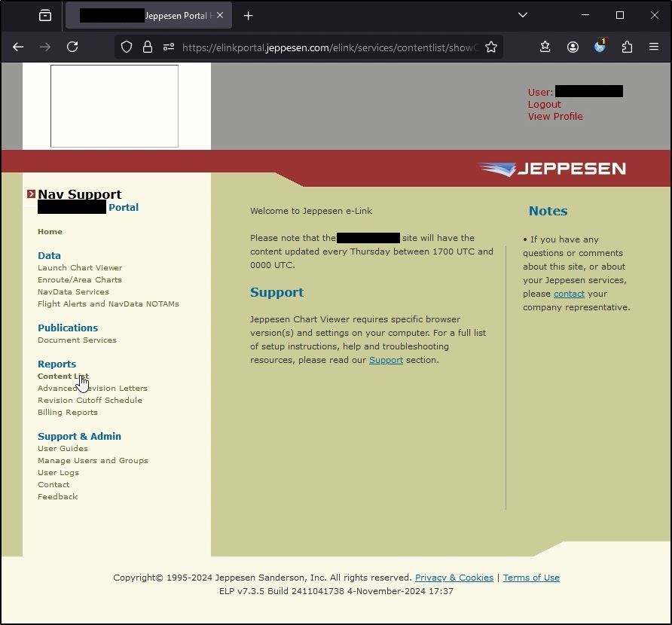Click the tracking protection shield icon
The image size is (672, 625).
(x=127, y=47)
